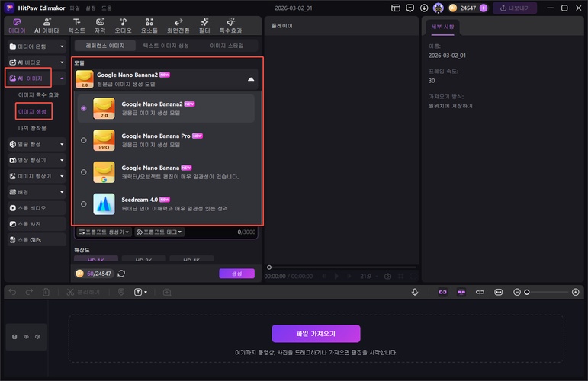
Task: Collapse the AI 이미지 section
Action: coord(62,78)
